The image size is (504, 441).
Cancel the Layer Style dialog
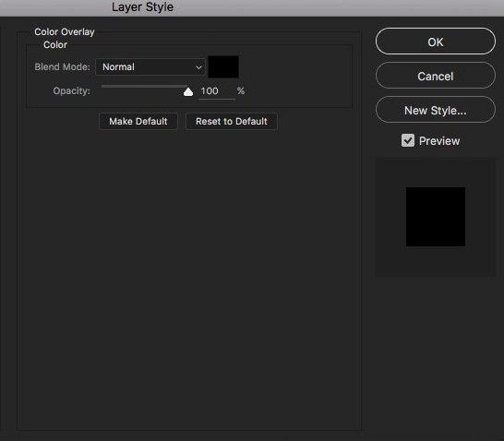tap(435, 76)
